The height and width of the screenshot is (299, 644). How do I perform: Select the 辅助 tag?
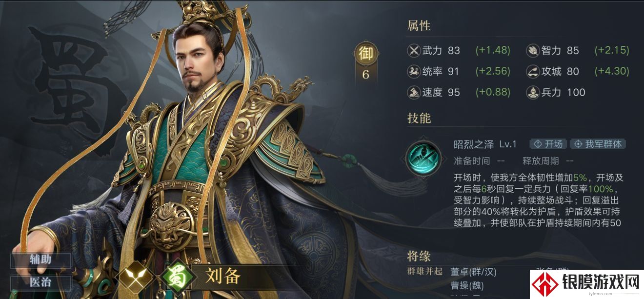pos(40,259)
